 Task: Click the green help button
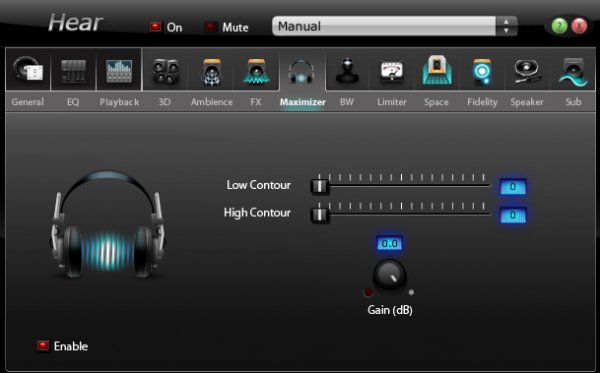[x=559, y=26]
